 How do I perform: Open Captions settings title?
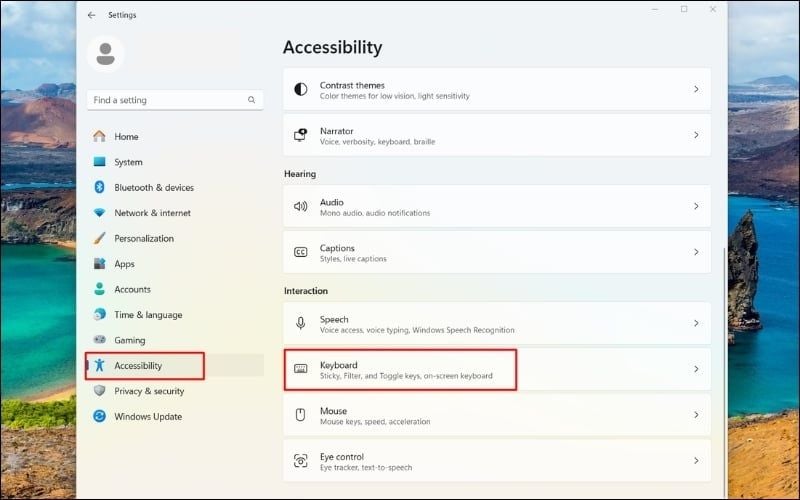pos(337,248)
